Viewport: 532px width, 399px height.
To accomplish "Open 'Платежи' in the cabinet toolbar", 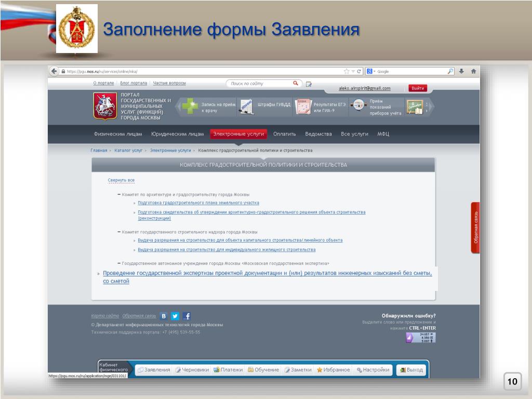I will (228, 370).
